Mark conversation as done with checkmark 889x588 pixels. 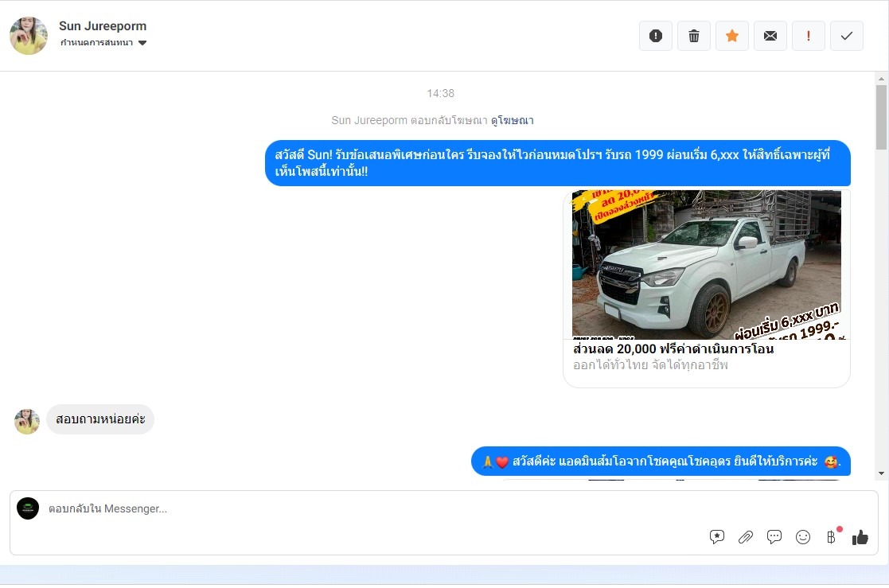pos(847,36)
